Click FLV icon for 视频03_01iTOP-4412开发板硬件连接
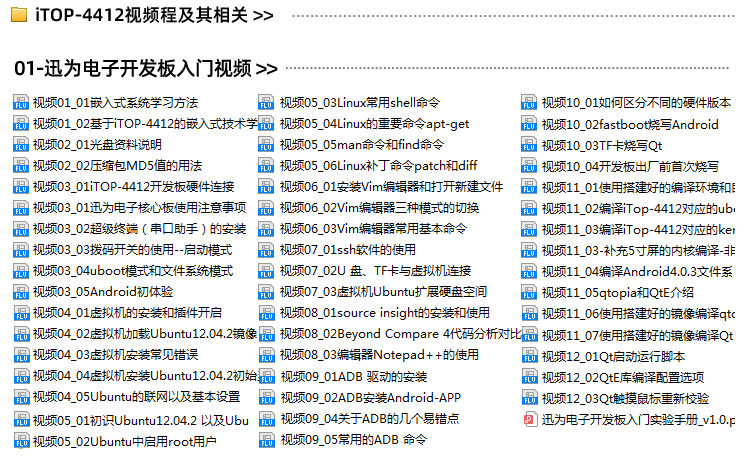 coord(21,186)
